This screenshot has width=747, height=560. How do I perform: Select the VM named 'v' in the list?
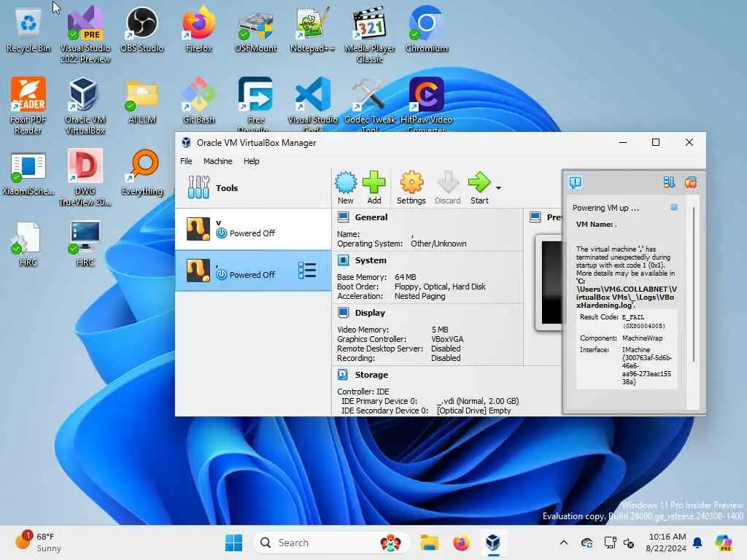click(x=253, y=228)
